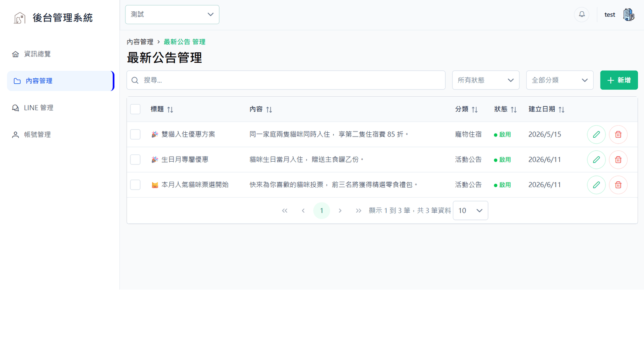Sort by 分類 column arrows icon

click(475, 110)
